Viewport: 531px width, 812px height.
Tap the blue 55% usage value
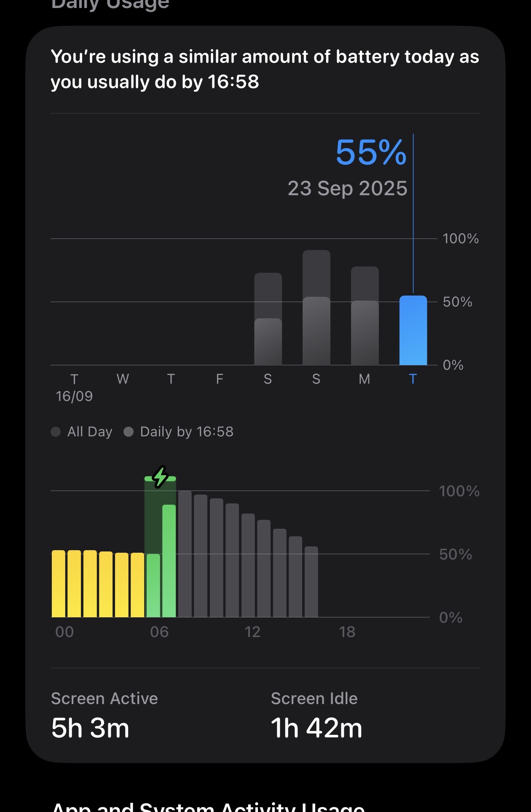click(x=371, y=152)
